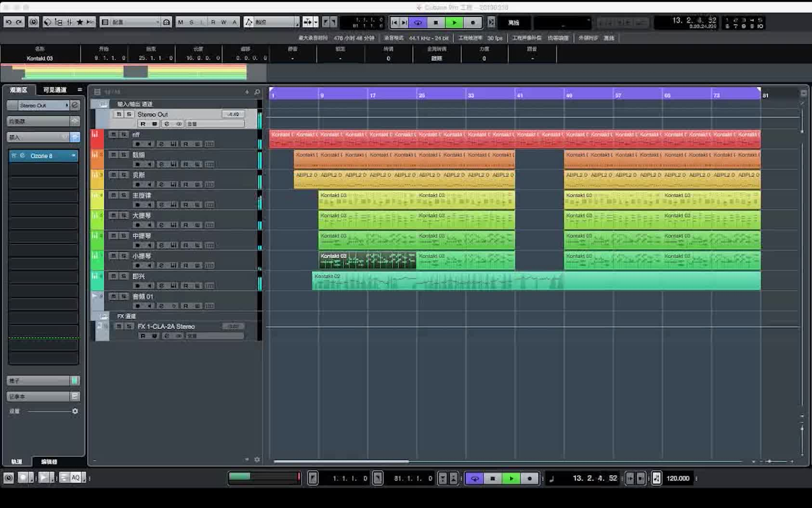Viewport: 812px width, 508px height.
Task: Switch to the Editor tab at bottom left
Action: pyautogui.click(x=49, y=461)
